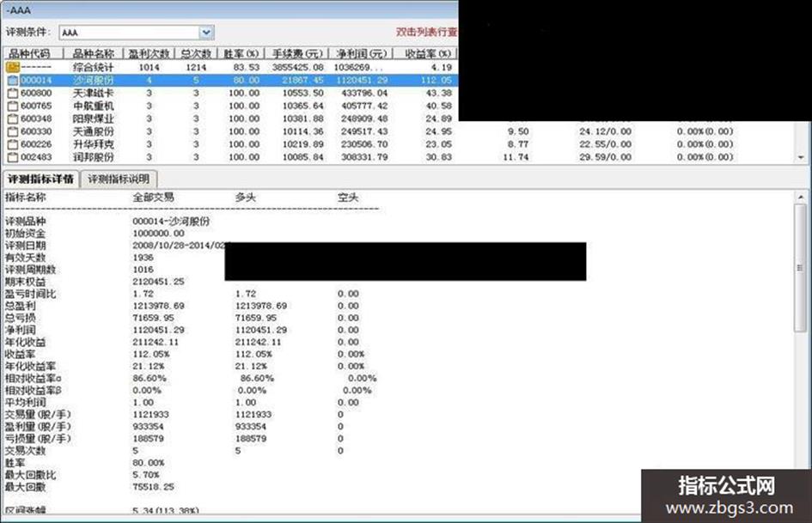The width and height of the screenshot is (812, 523).
Task: Click value 24.12/0.00 in 天通股份 row
Action: point(605,131)
